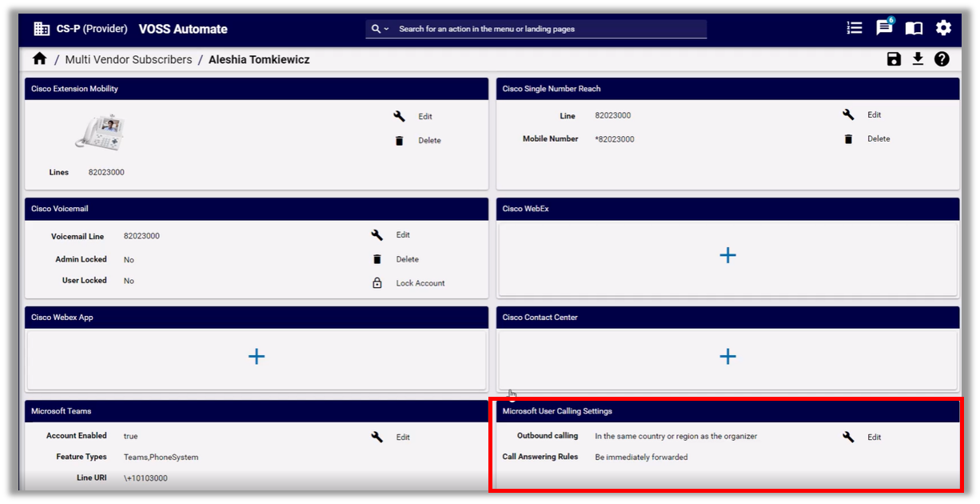Click the action search input field
The image size is (980, 504).
coord(552,29)
